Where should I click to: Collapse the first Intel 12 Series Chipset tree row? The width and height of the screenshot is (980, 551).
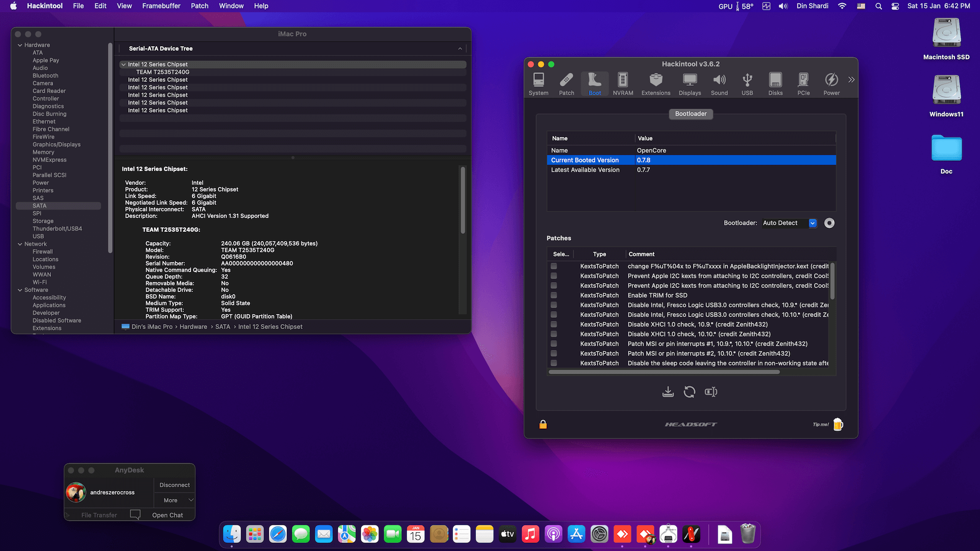pyautogui.click(x=124, y=64)
